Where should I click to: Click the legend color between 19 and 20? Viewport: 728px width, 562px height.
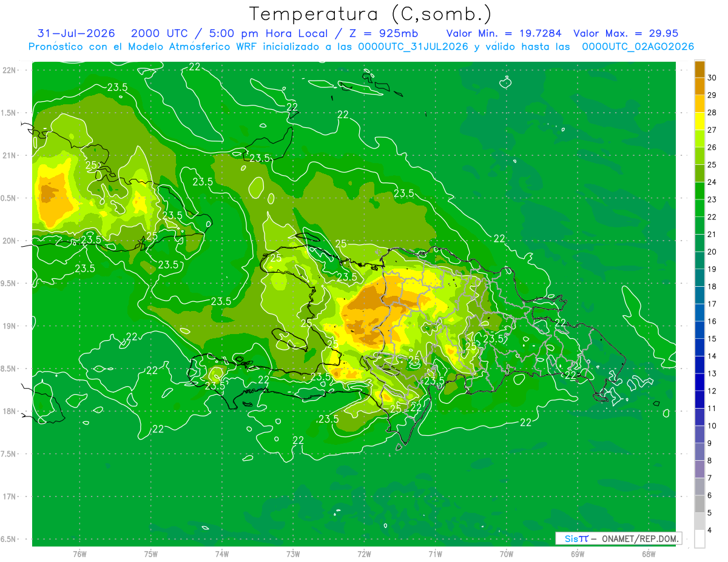click(x=699, y=260)
